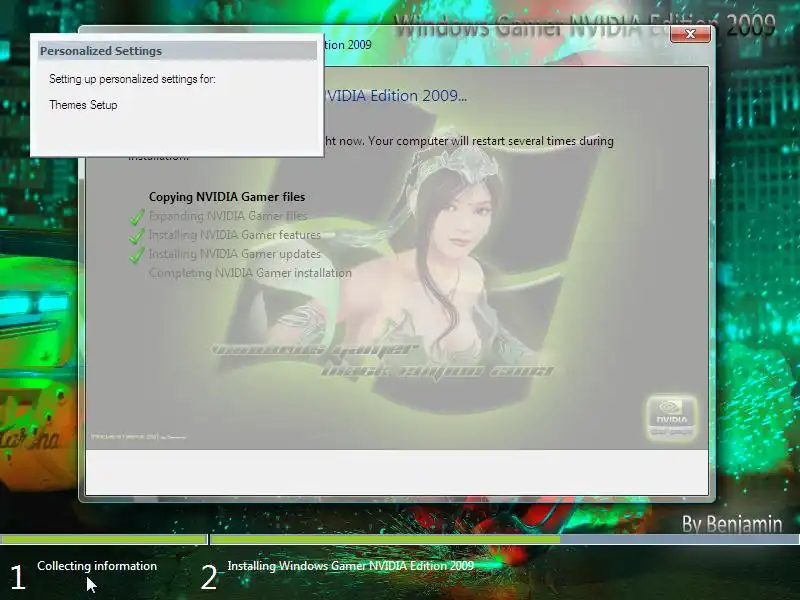Click the Installing Windows Gamer progress bar
This screenshot has width=800, height=600.
(505, 539)
